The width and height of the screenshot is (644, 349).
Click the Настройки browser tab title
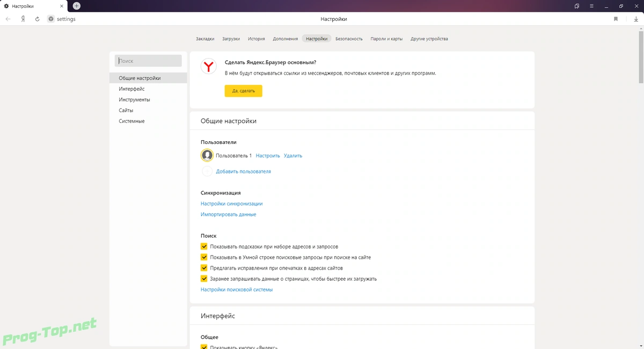pyautogui.click(x=23, y=6)
